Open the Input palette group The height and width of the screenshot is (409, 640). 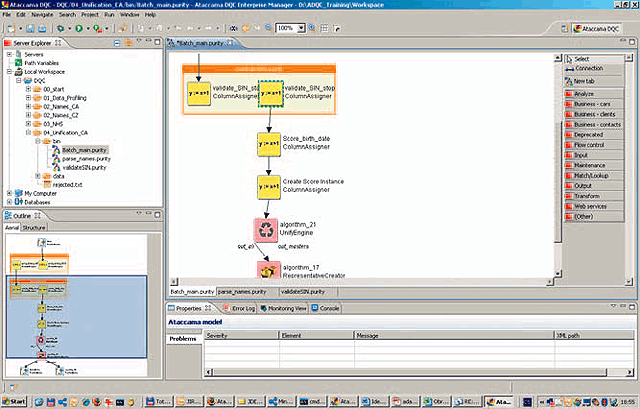[x=593, y=155]
